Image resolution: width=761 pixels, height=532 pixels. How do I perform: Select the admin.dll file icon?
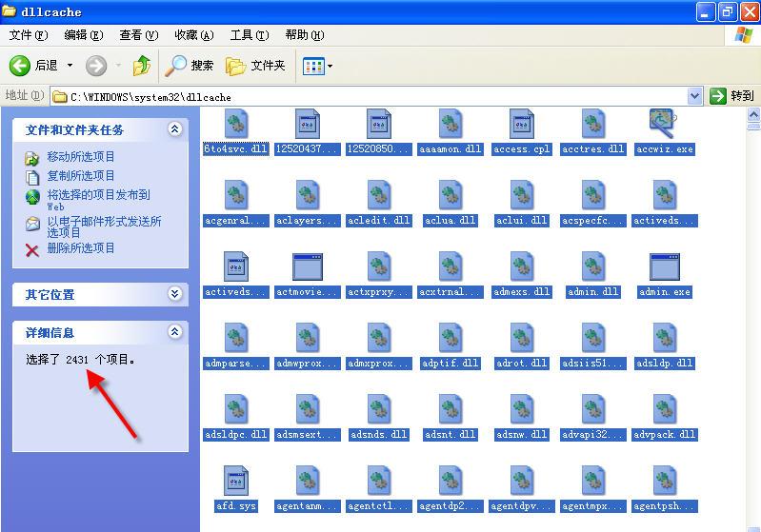593,266
